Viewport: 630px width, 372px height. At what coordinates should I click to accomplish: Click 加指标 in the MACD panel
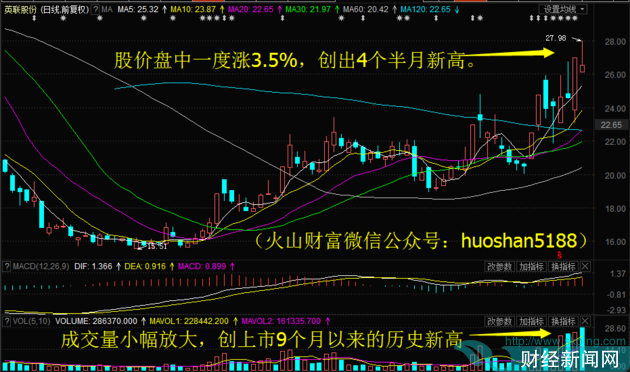click(532, 266)
